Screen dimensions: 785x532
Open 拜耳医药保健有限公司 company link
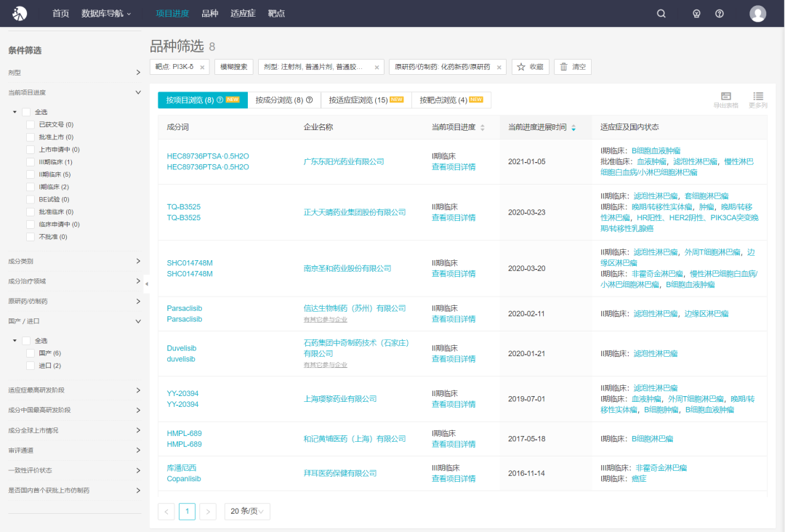[340, 473]
